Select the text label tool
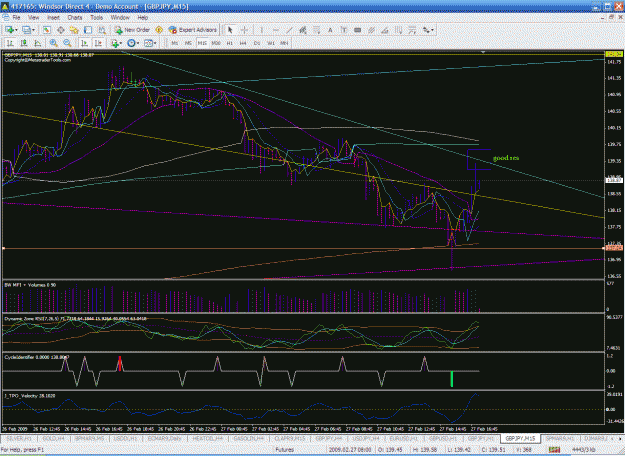Screen dimensions: 625x456 coord(344,30)
